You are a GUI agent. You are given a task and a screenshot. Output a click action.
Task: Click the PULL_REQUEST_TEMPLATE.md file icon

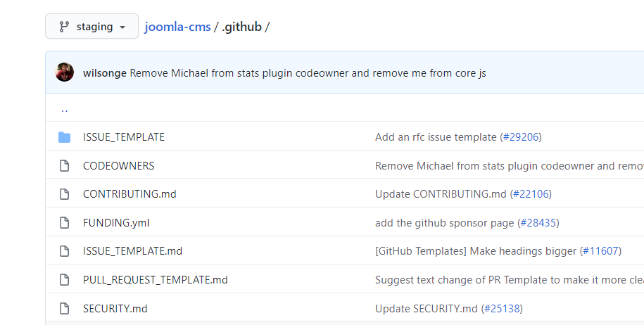[x=65, y=280]
